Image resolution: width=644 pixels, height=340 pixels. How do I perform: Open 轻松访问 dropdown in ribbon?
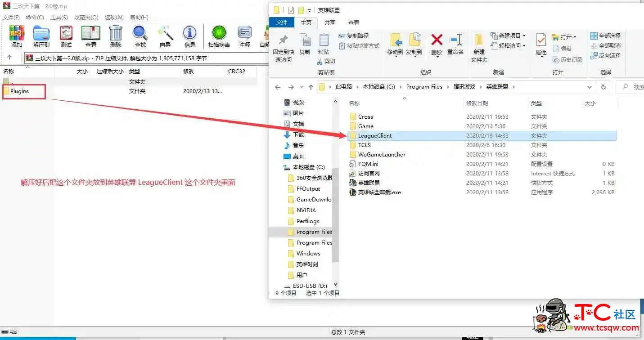pos(508,45)
